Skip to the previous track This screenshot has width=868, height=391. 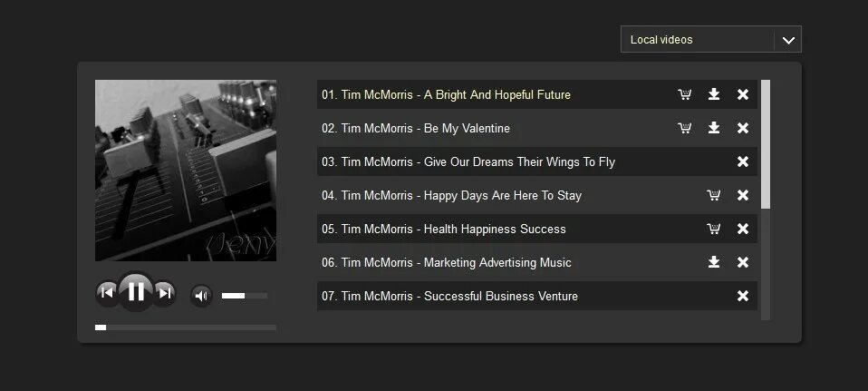(x=107, y=292)
